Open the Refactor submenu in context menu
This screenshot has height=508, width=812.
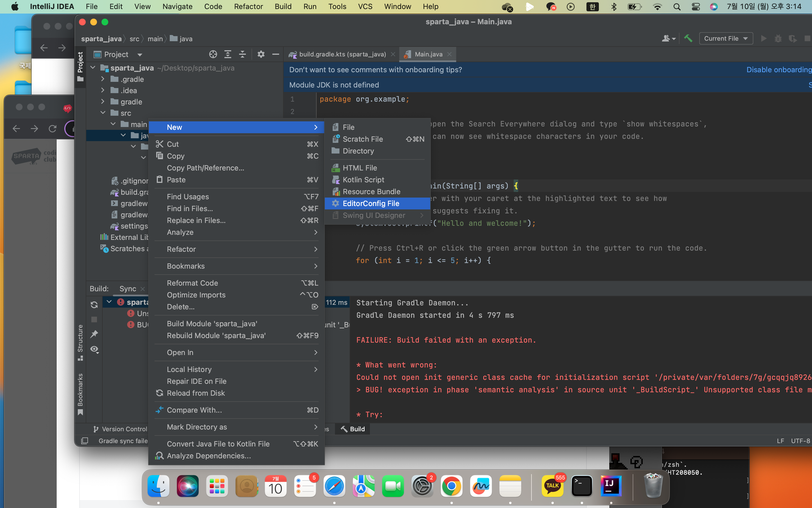point(236,249)
